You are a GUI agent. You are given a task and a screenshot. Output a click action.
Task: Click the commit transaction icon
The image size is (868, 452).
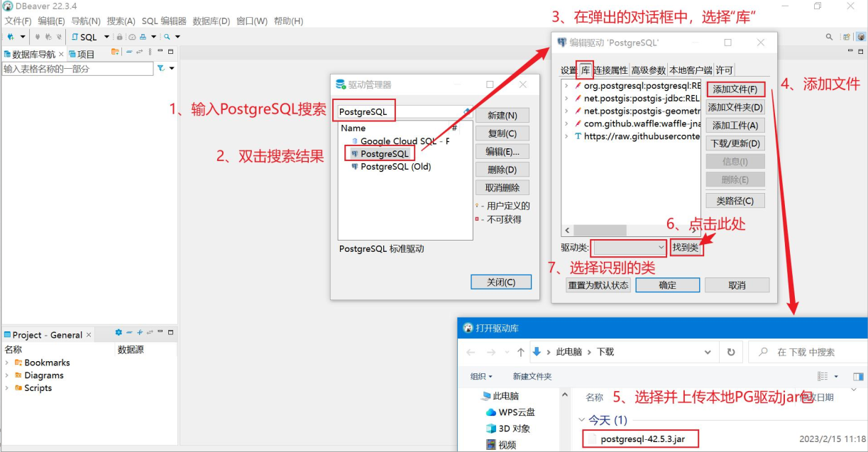click(x=38, y=37)
